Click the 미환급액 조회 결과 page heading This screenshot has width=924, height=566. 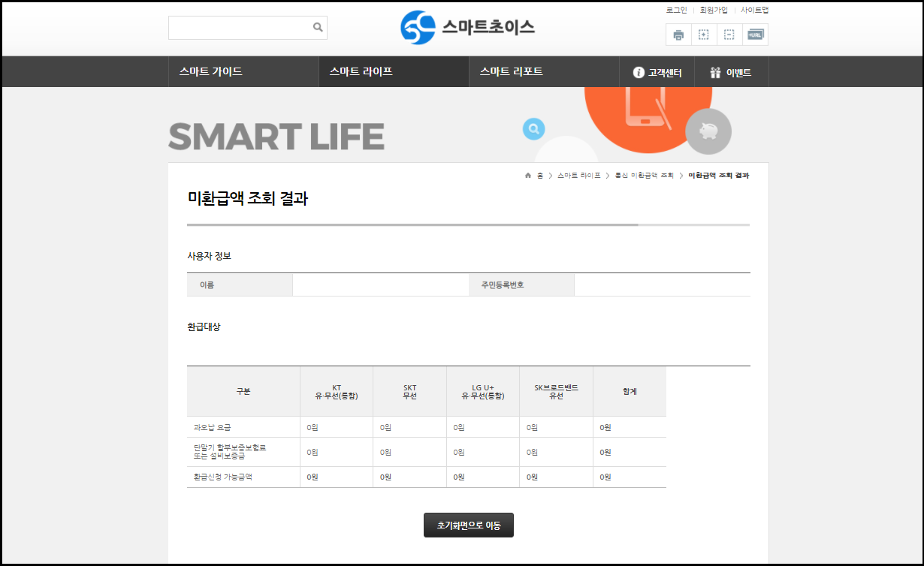point(248,199)
